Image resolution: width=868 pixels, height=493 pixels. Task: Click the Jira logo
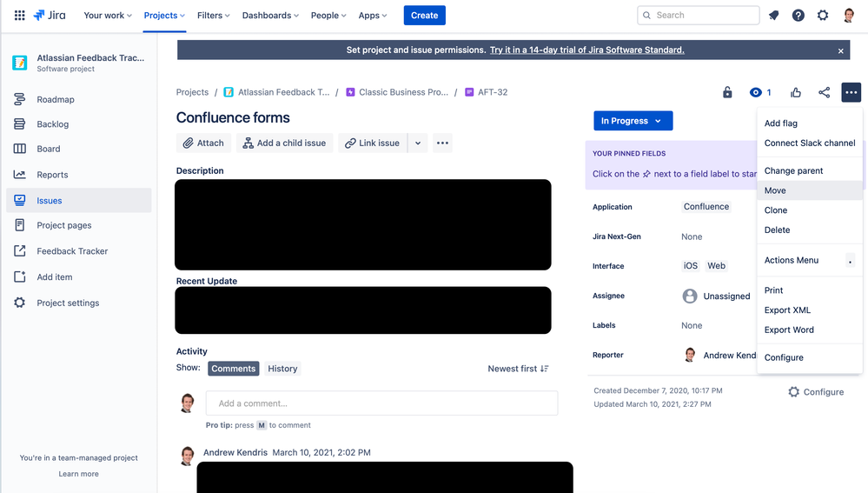pyautogui.click(x=50, y=16)
